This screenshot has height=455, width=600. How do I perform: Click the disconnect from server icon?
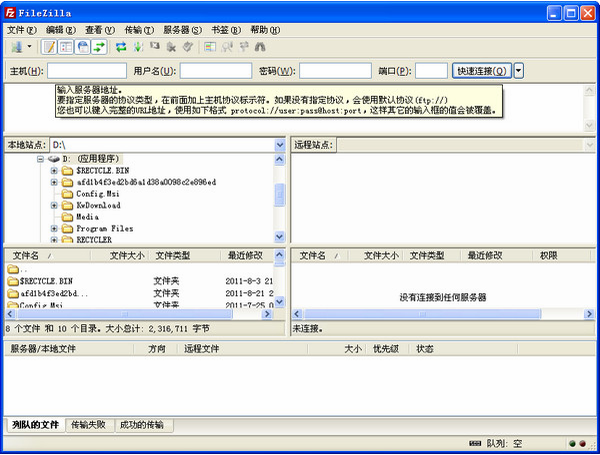(x=171, y=47)
